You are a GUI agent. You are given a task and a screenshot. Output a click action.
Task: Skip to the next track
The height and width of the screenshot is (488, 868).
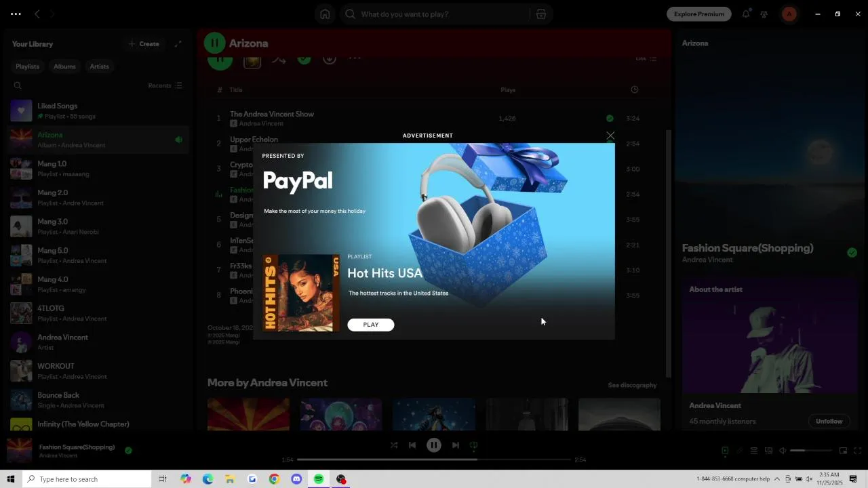pos(456,445)
